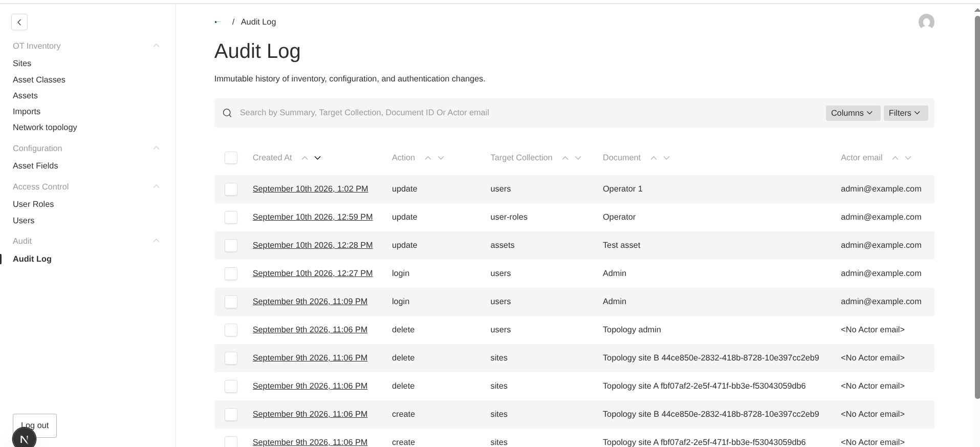This screenshot has width=980, height=447.
Task: Open the user account avatar
Action: pos(926,22)
